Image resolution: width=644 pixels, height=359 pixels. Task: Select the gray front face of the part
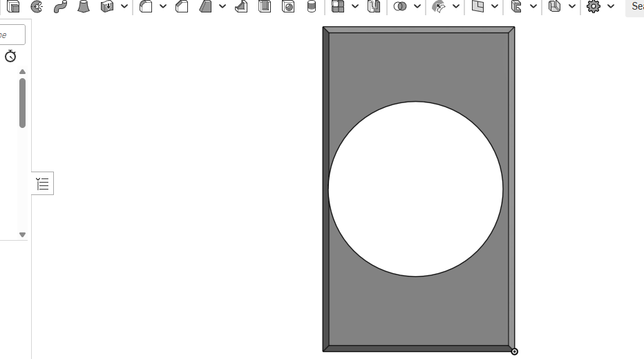click(x=419, y=66)
